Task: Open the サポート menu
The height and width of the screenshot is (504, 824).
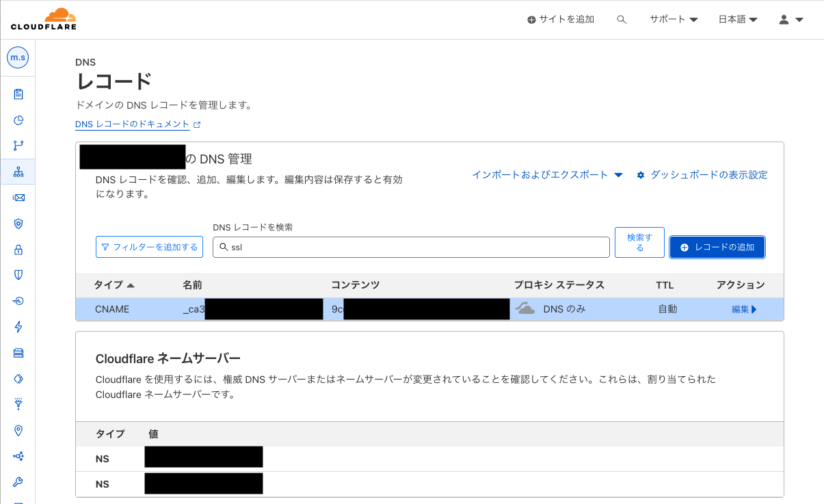Action: tap(672, 19)
